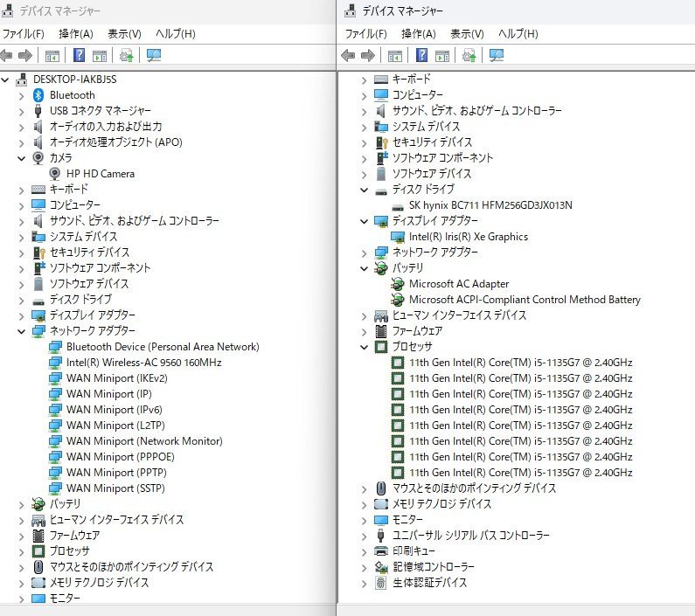695x616 pixels.
Task: Click scan hardware changes icon in left window
Action: 126,55
